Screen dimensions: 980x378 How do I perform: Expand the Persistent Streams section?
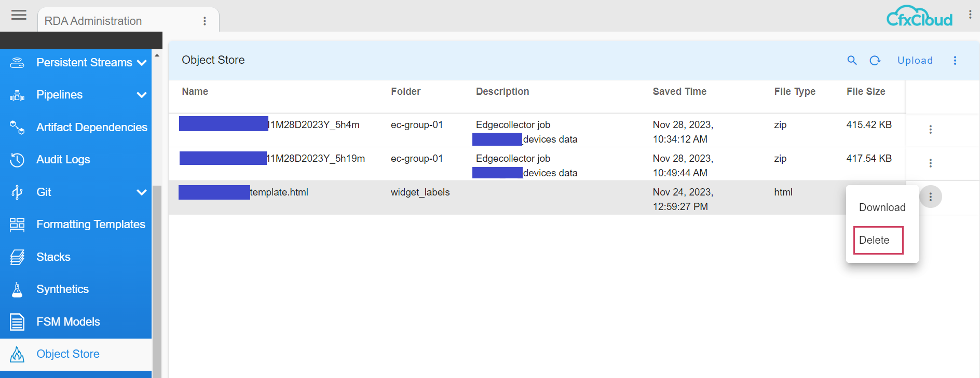point(141,63)
